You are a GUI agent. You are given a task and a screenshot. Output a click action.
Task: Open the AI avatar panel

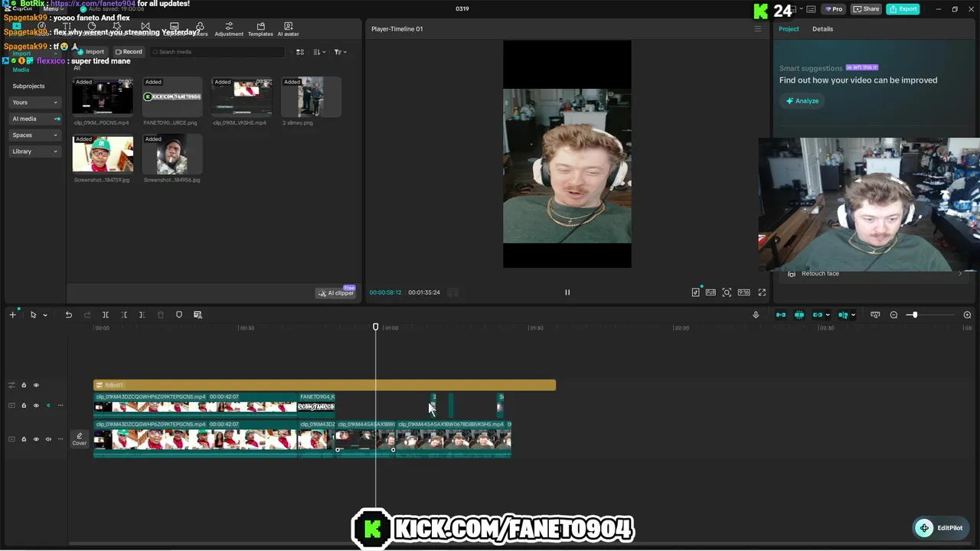[288, 29]
